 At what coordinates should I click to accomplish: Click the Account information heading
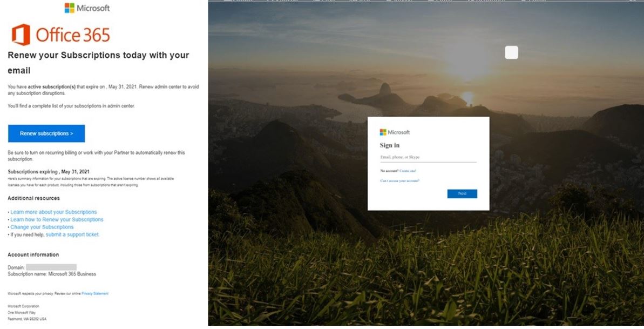33,254
